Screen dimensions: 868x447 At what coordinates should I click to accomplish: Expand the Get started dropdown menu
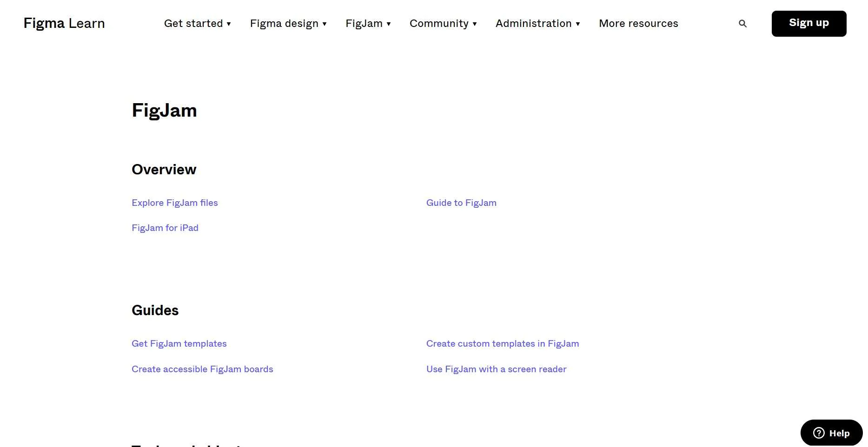tap(198, 24)
